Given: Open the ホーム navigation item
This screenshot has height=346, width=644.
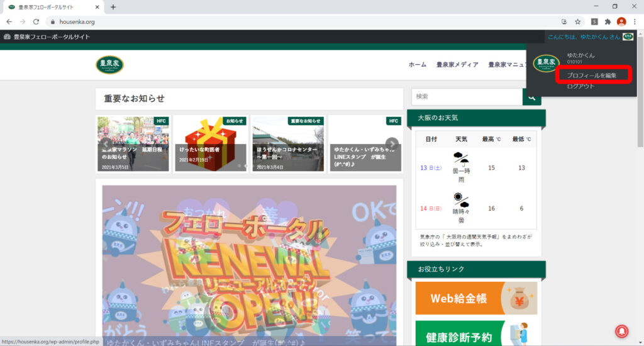Looking at the screenshot, I should point(417,65).
